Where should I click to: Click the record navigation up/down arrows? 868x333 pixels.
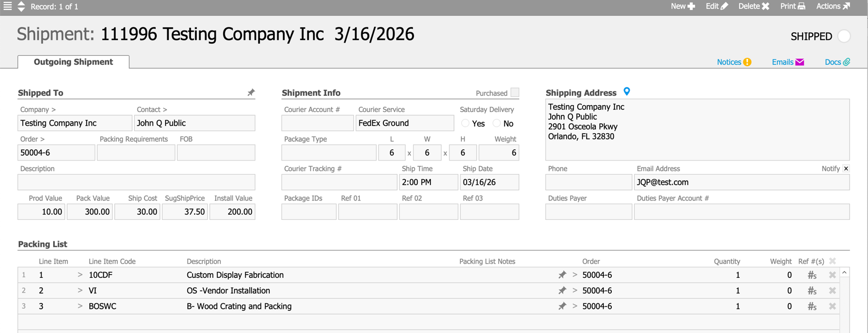pos(21,6)
